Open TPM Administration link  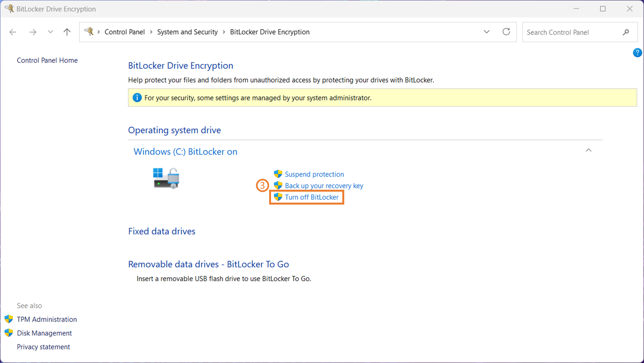pyautogui.click(x=47, y=319)
